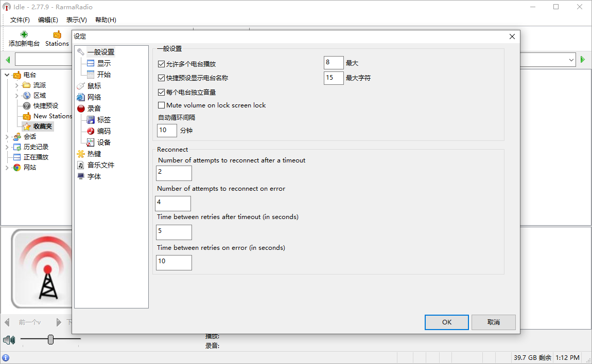The height and width of the screenshot is (364, 592).
Task: Click the 取消 cancel button
Action: coord(493,322)
